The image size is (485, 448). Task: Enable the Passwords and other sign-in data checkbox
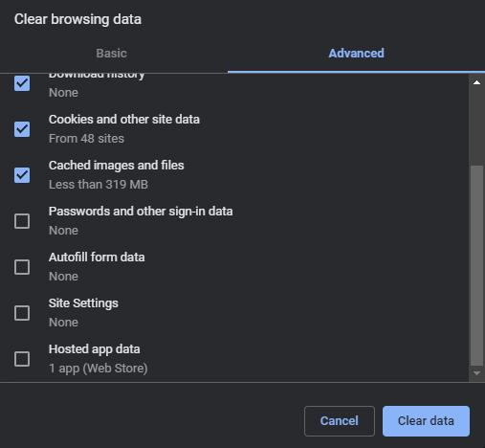click(x=22, y=221)
